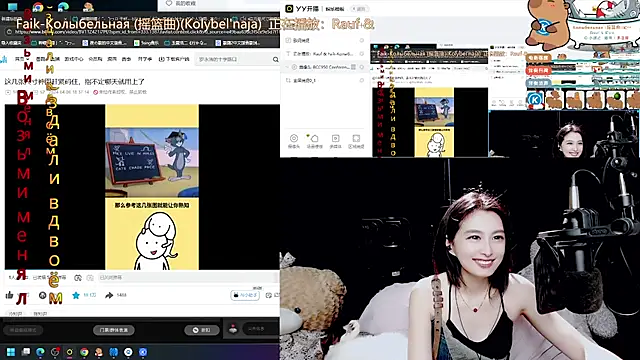
Task: Open the blue K app on taskbar
Action: 143,352
